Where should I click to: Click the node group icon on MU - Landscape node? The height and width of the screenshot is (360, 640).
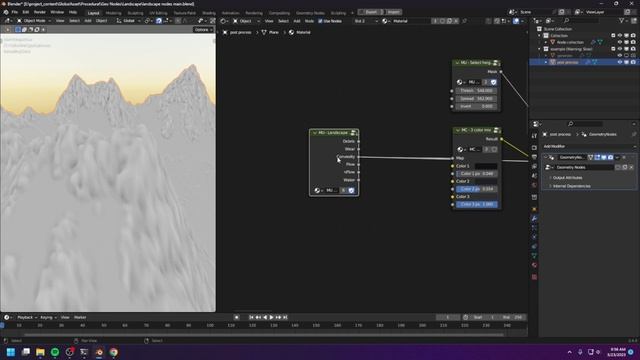[353, 133]
